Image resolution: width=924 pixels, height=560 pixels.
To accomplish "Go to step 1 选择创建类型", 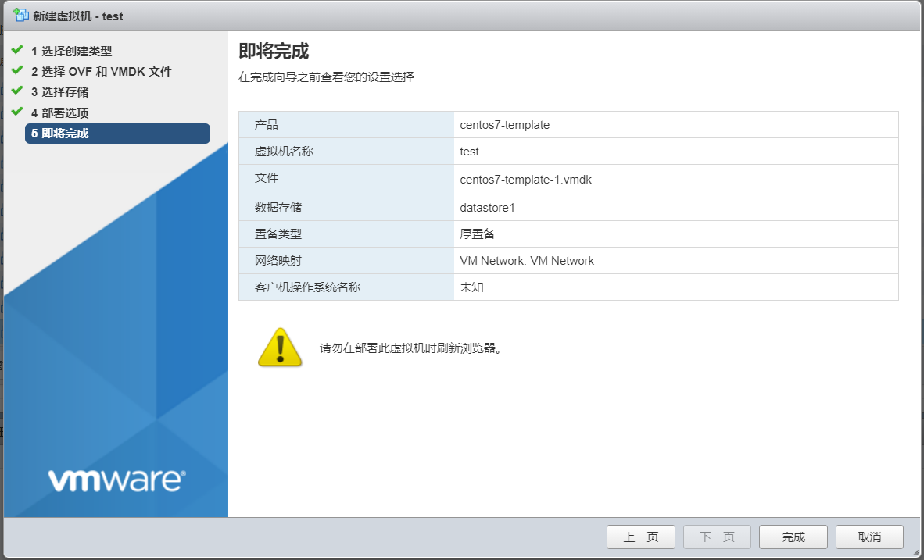I will (71, 52).
